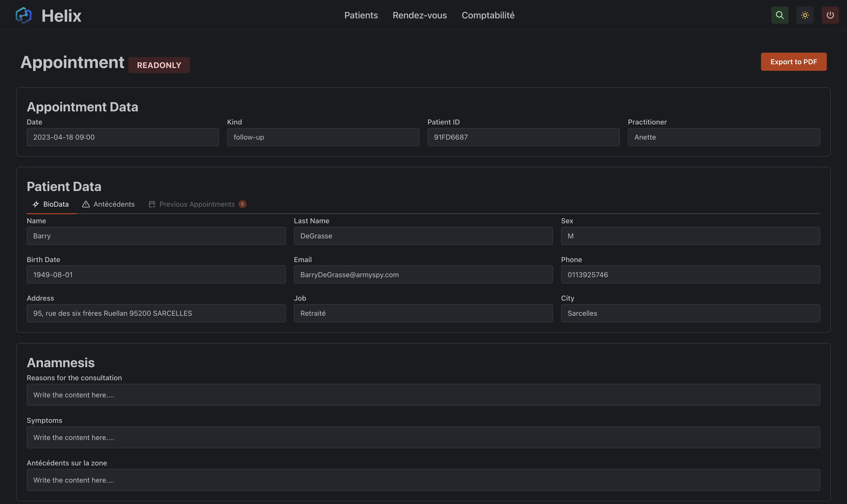The image size is (847, 504).
Task: Open the Patients menu
Action: (x=361, y=15)
